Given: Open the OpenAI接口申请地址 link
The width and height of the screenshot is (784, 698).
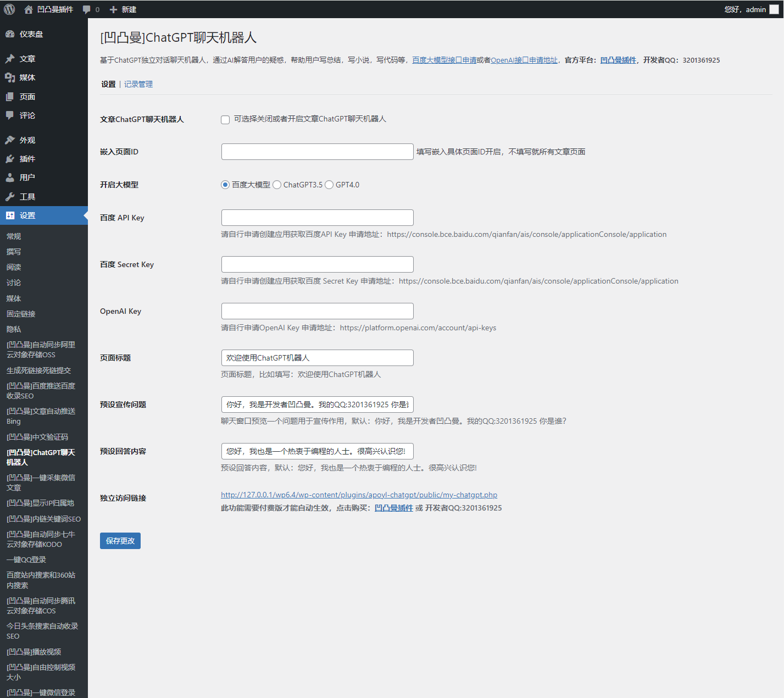Looking at the screenshot, I should tap(524, 60).
